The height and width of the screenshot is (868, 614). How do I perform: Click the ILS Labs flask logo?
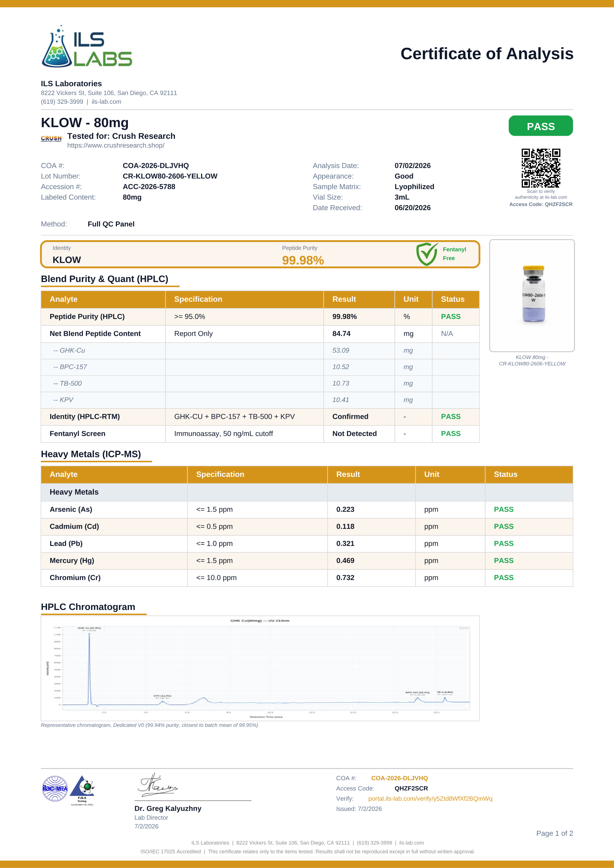(87, 46)
